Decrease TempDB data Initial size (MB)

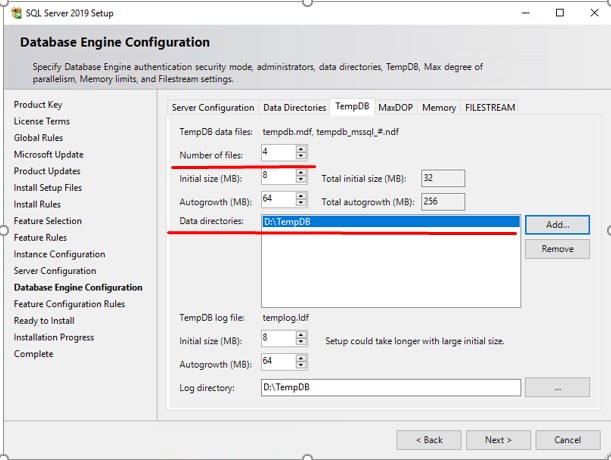301,180
